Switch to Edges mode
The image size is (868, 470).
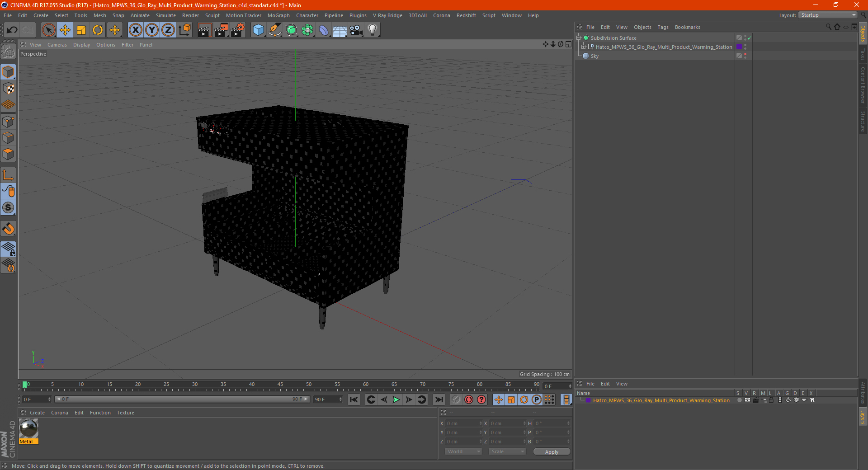click(8, 138)
